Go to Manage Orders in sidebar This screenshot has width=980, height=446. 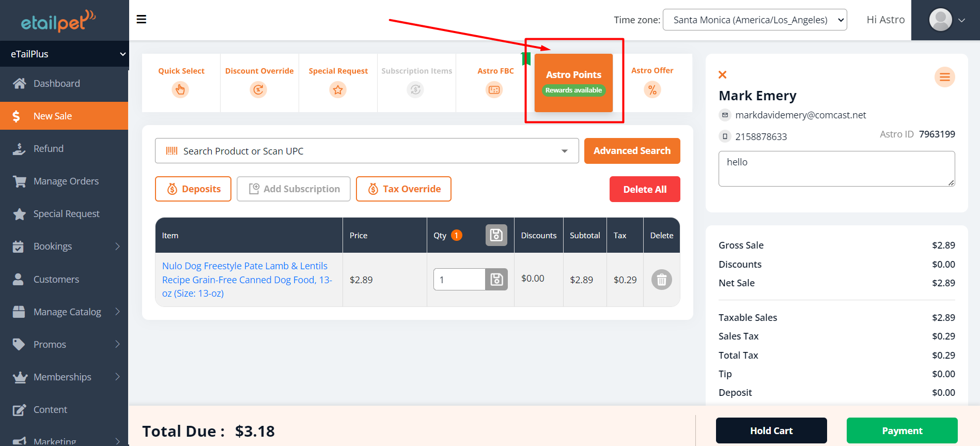coord(66,181)
